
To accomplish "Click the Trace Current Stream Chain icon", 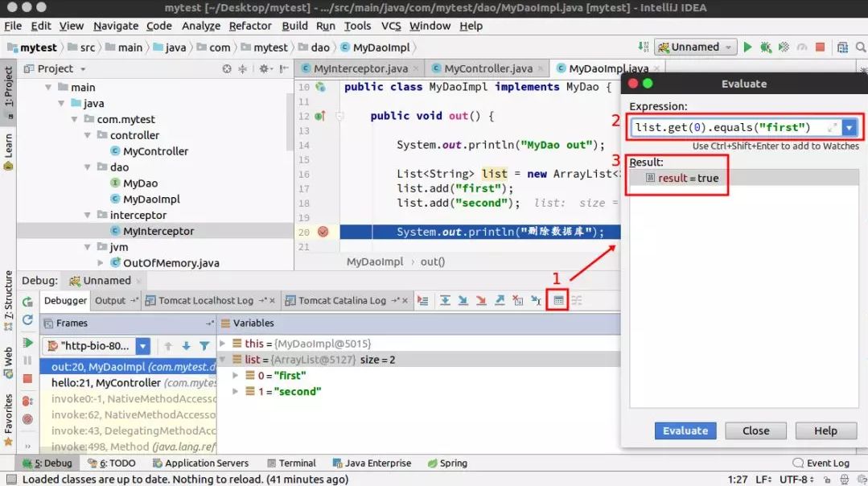I will pos(576,301).
